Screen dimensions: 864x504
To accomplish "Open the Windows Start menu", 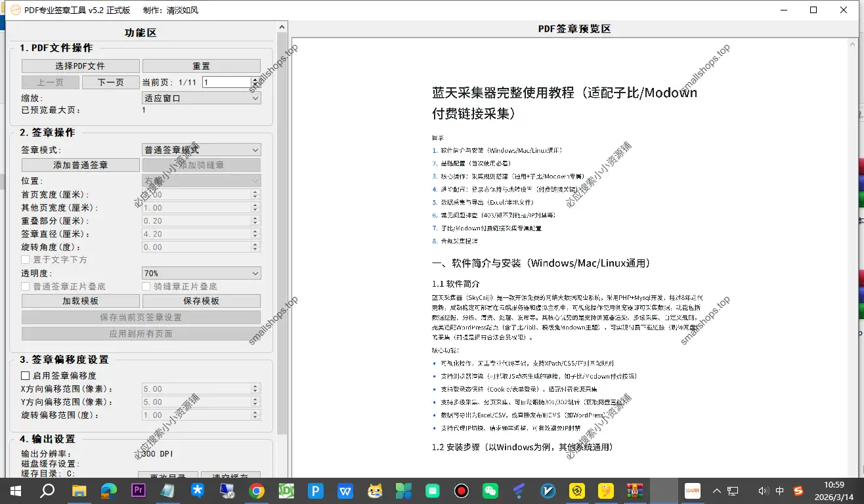I will [14, 490].
